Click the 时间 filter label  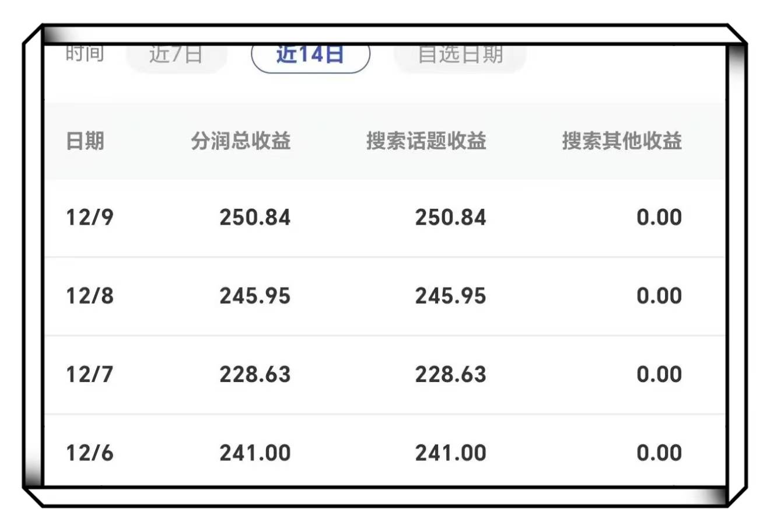coord(85,54)
